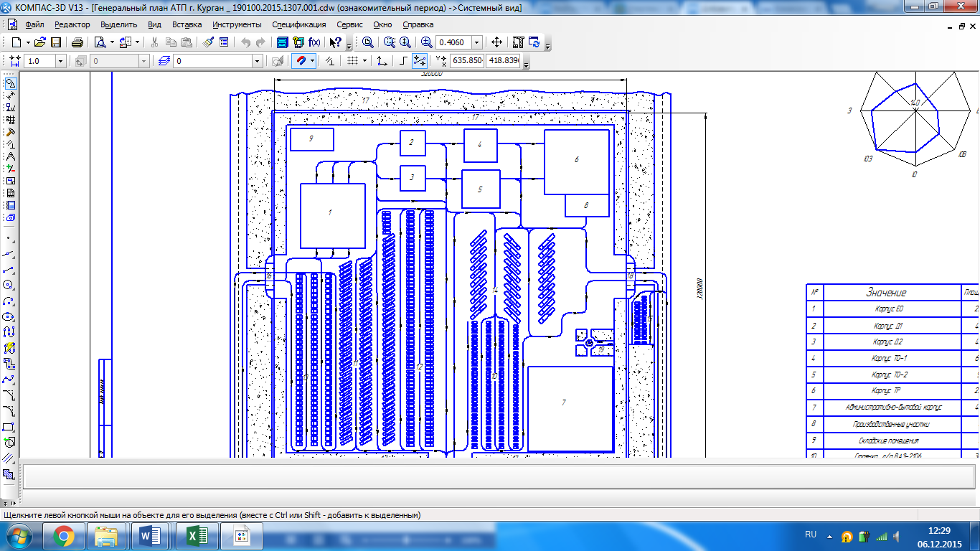
Task: Open Microsoft Excel from the taskbar
Action: click(196, 536)
